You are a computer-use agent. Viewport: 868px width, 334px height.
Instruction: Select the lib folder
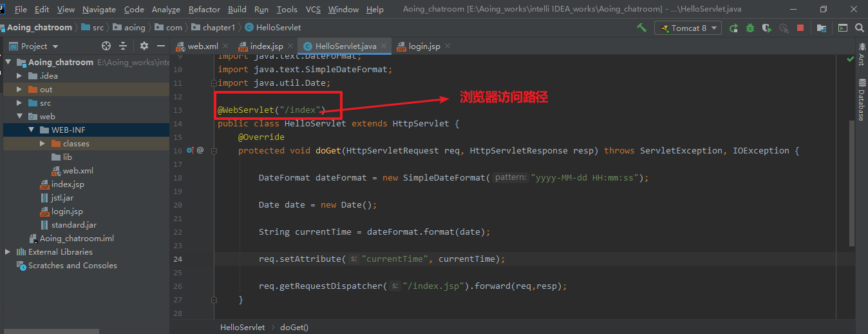(x=62, y=157)
